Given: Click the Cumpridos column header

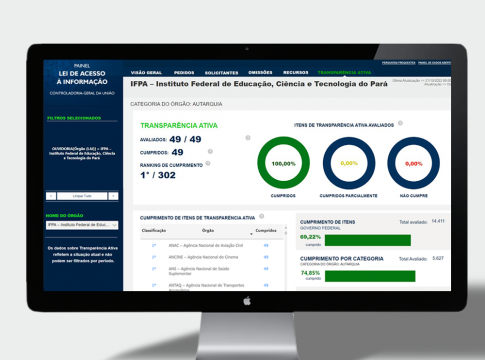Looking at the screenshot, I should coord(266,230).
